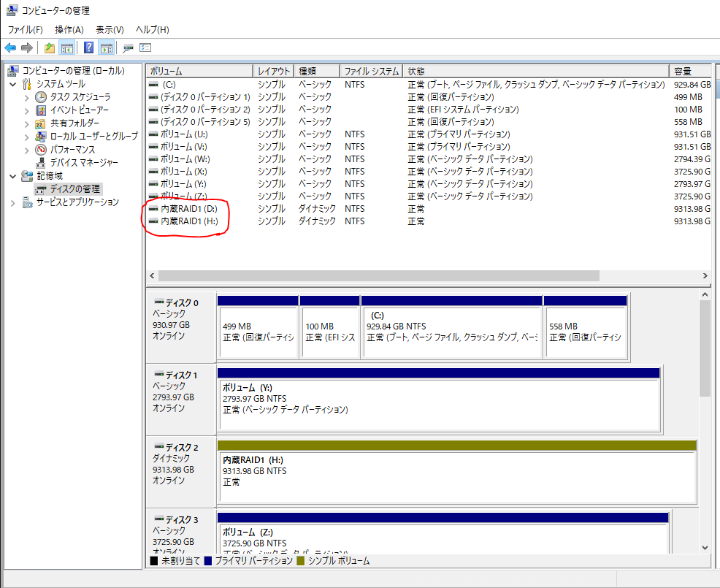720x588 pixels.
Task: Expand the パフォーマンス node
Action: point(26,150)
